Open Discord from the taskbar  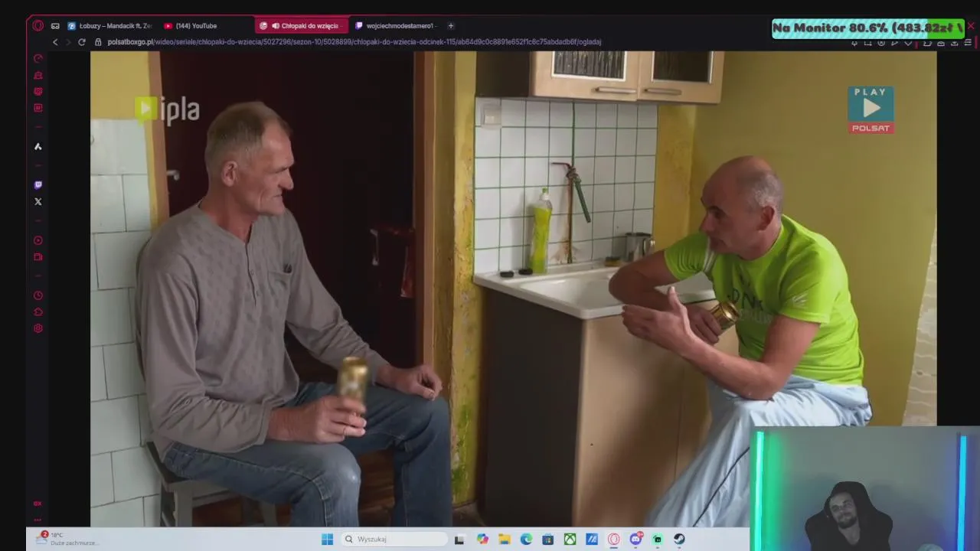[635, 540]
